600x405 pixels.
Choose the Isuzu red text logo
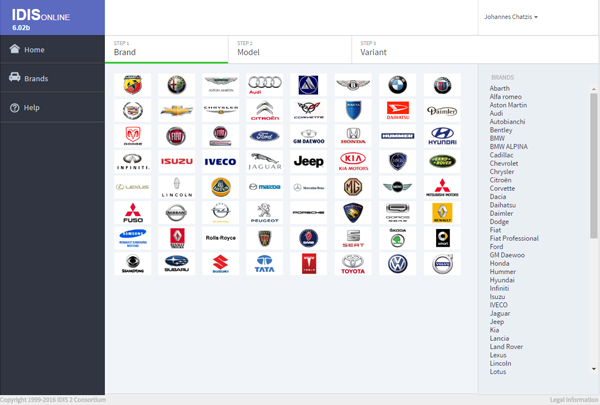click(x=176, y=162)
